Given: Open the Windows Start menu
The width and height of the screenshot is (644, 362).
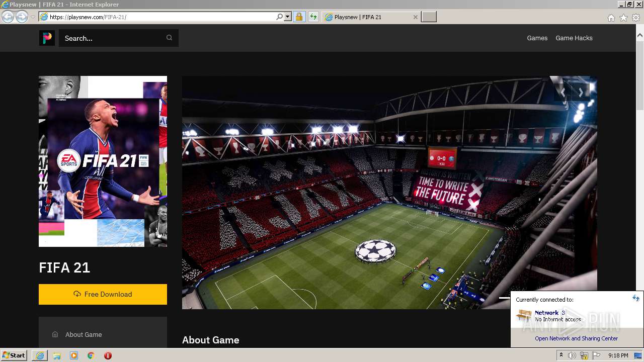Looking at the screenshot, I should click(14, 355).
